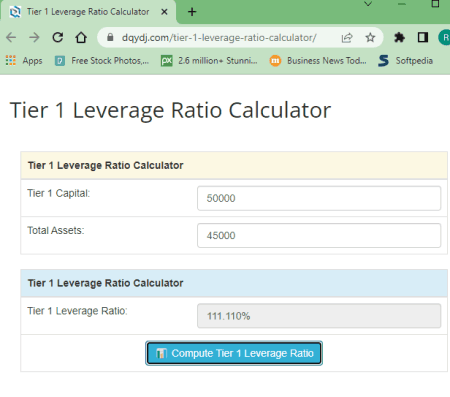Click the padlock site info icon

(110, 37)
